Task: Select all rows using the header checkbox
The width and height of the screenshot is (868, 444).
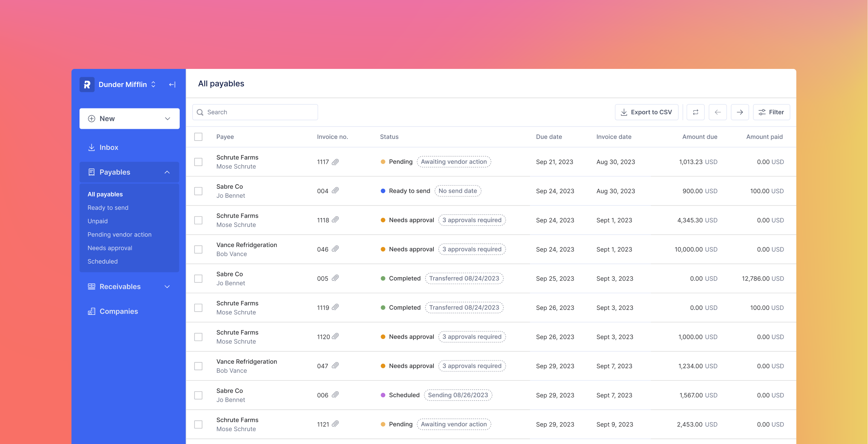Action: [x=198, y=137]
